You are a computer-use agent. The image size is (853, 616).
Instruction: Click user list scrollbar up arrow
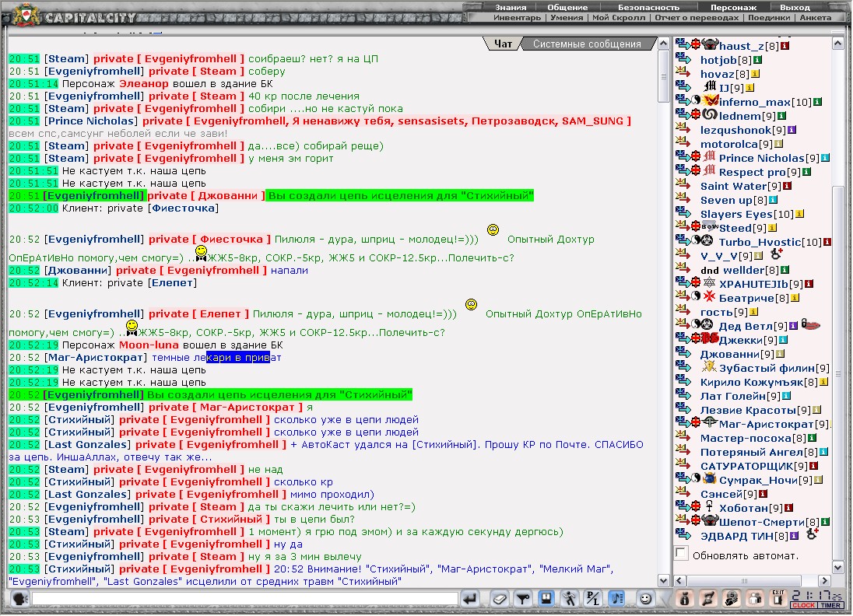click(837, 43)
